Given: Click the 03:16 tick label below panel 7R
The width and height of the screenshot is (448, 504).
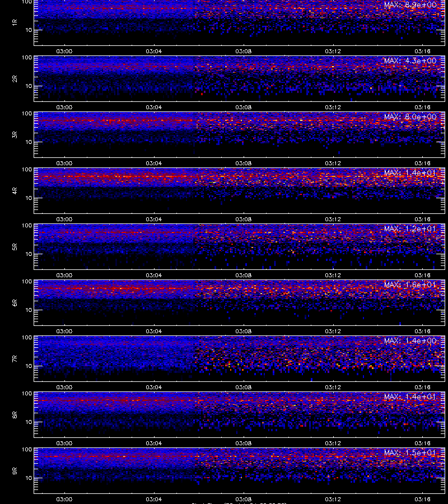Looking at the screenshot, I should click(422, 387).
